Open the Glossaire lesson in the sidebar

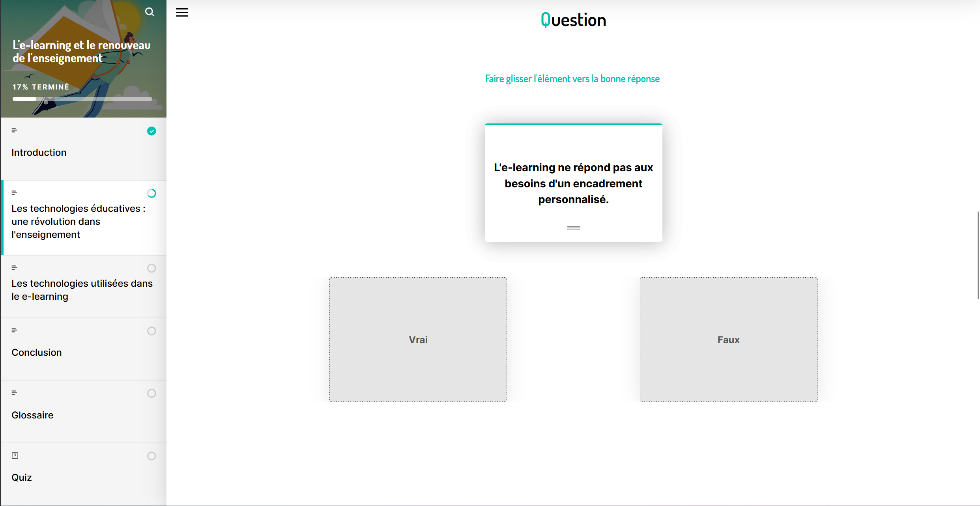(32, 415)
